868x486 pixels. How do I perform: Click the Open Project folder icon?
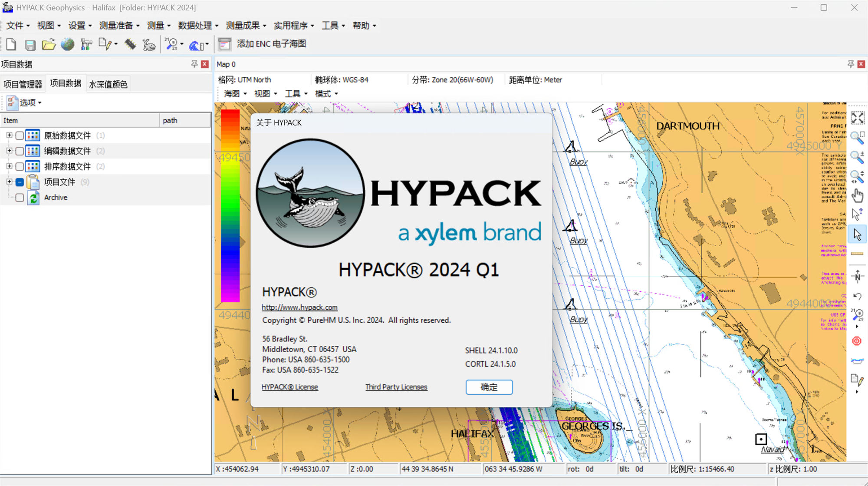(49, 44)
